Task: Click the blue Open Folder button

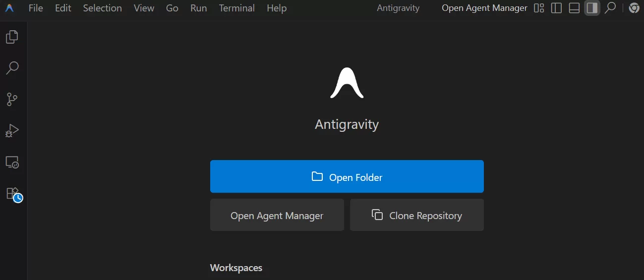Action: 347,176
